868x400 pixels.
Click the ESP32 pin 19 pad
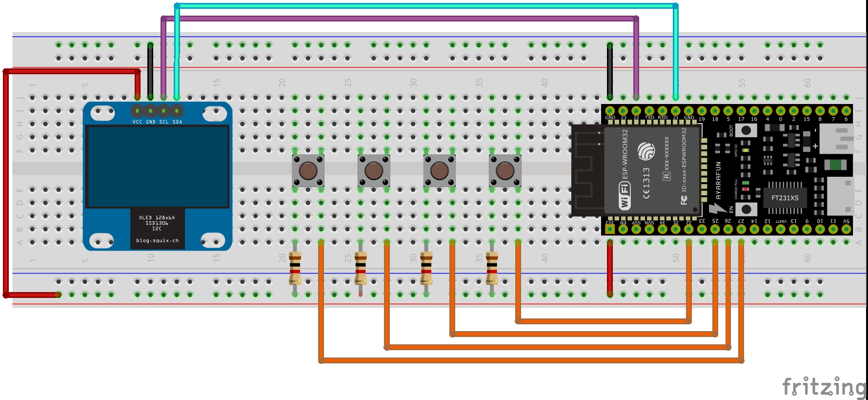(702, 111)
